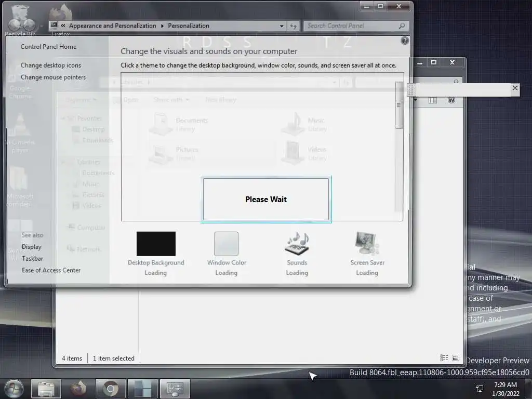Screen dimensions: 532x399
Task: Click the refresh button beside address bar
Action: click(x=294, y=26)
